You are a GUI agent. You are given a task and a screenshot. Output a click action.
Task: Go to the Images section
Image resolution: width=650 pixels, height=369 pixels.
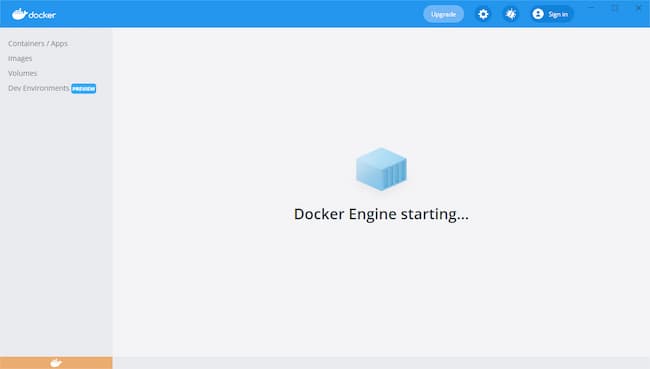coord(20,58)
